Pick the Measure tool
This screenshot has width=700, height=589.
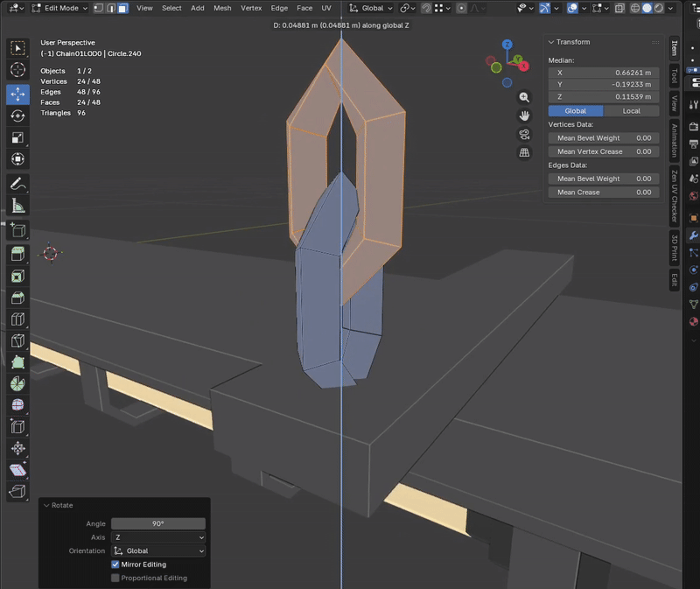point(17,207)
